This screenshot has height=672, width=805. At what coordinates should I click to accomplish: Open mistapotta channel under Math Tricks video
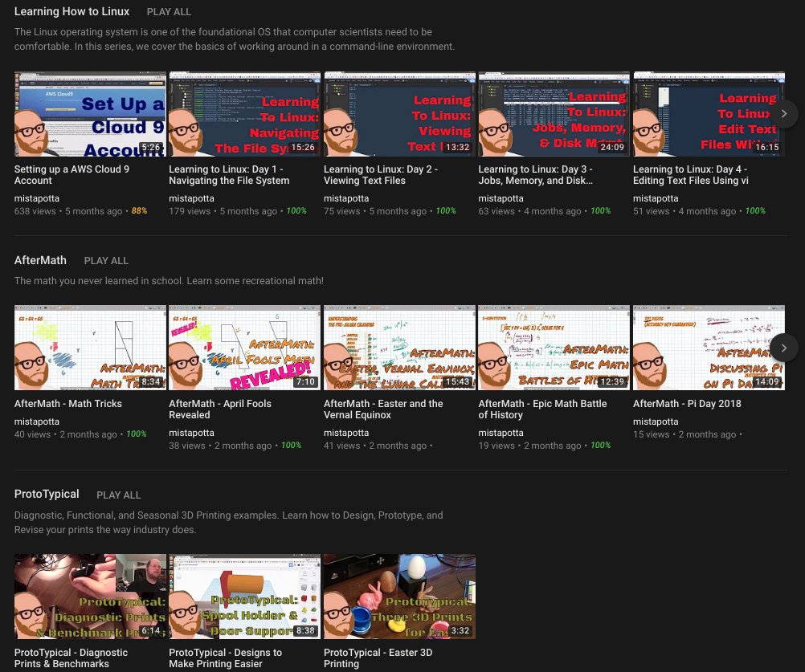tap(36, 422)
